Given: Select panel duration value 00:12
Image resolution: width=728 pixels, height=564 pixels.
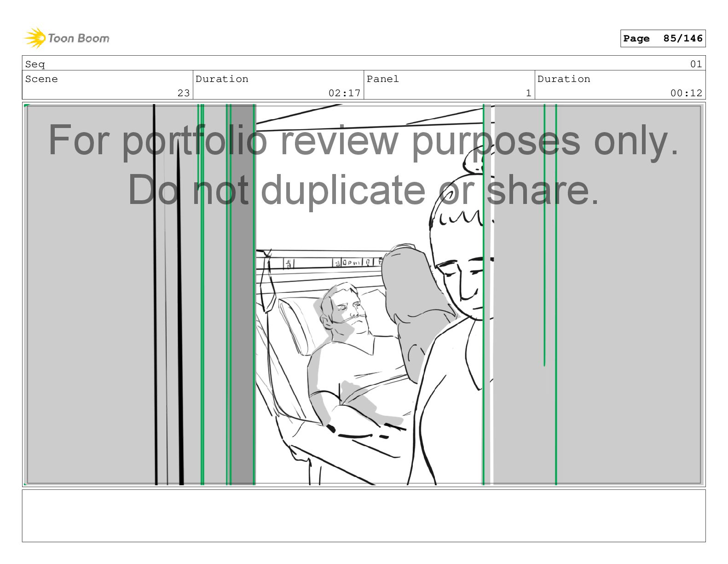Looking at the screenshot, I should pyautogui.click(x=686, y=93).
